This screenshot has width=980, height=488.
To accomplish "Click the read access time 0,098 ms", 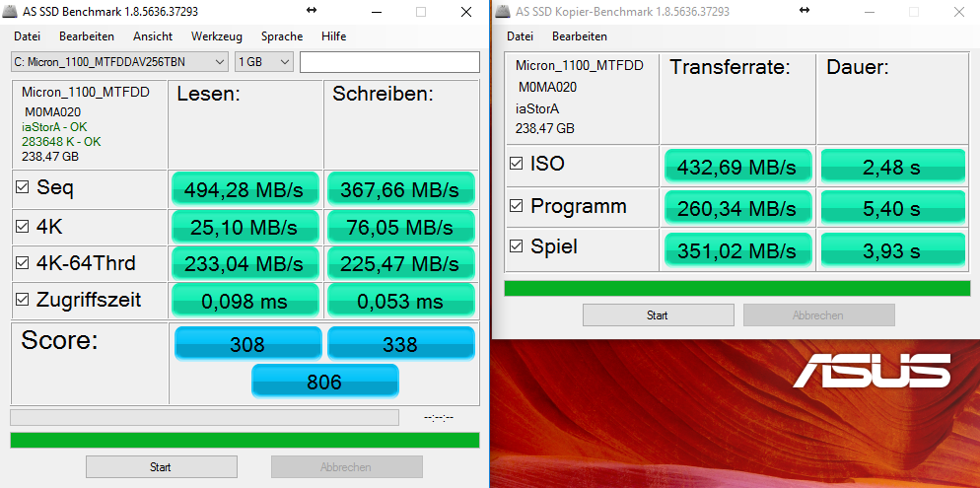I will pos(245,301).
